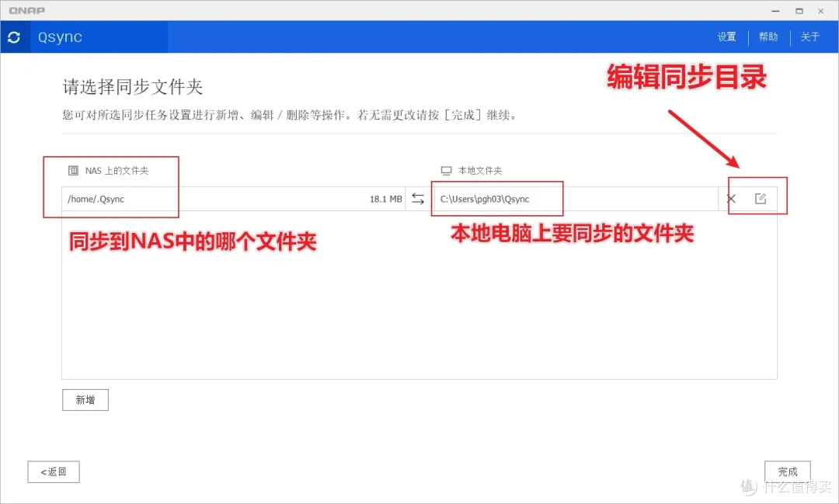Open the 设置 settings menu
Screen dimensions: 839x504
click(726, 37)
